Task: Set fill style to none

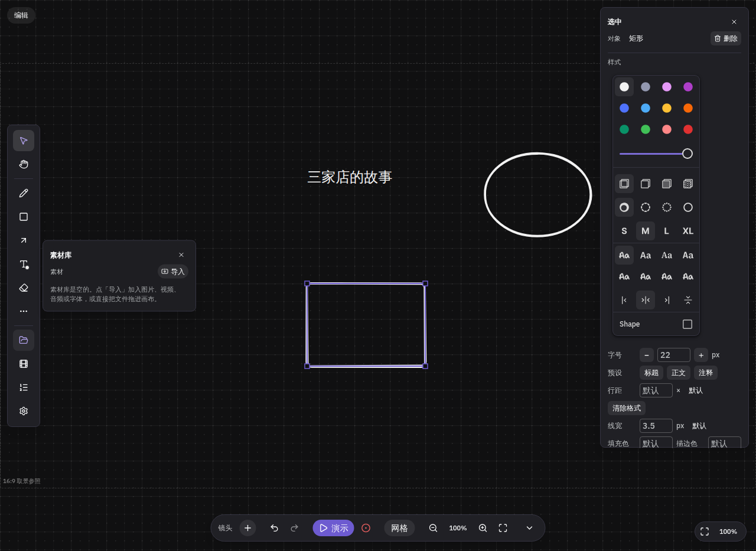Action: click(x=624, y=184)
